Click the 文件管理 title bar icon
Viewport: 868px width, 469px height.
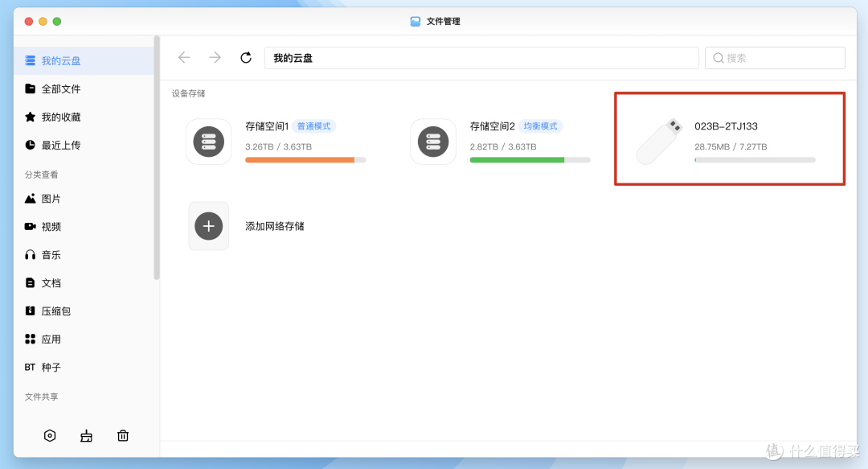(x=416, y=22)
